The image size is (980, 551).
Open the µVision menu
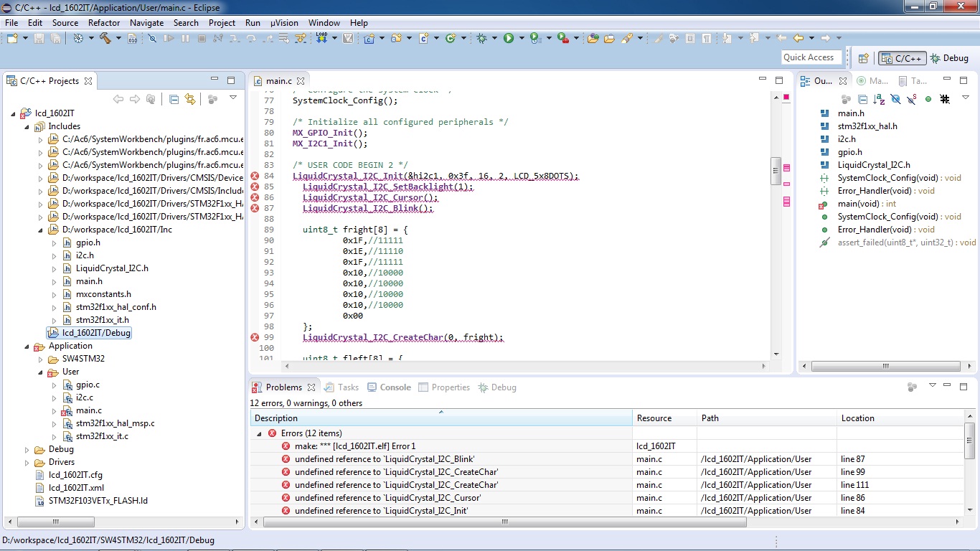click(284, 22)
